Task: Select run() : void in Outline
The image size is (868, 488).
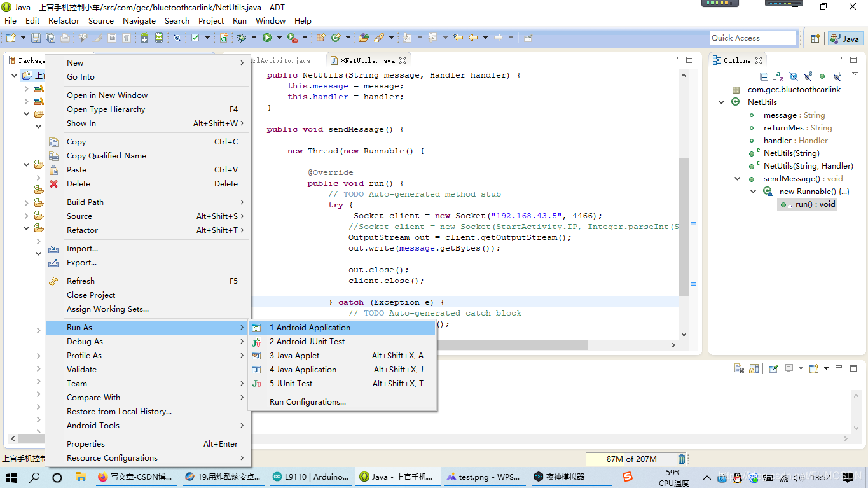Action: [x=807, y=204]
